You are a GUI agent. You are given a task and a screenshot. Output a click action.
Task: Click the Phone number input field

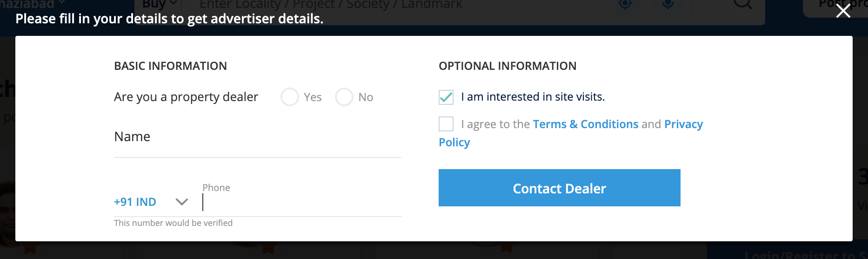click(x=301, y=203)
